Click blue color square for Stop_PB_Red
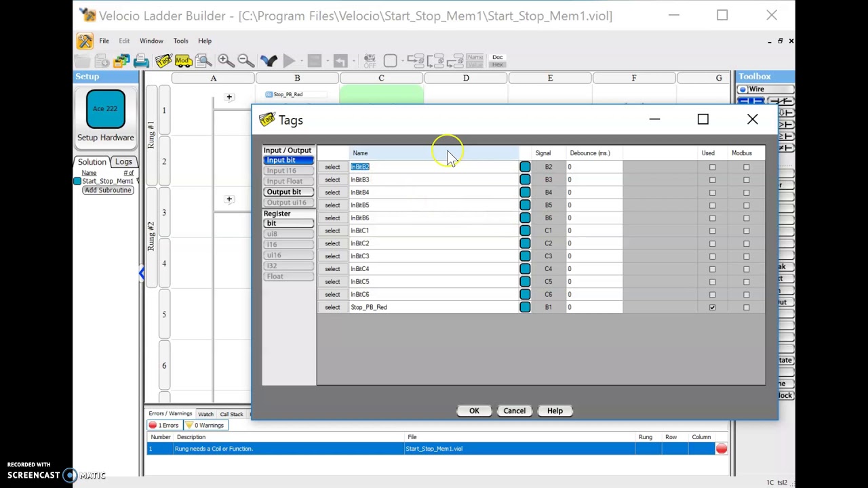Viewport: 868px width, 488px height. coord(525,307)
